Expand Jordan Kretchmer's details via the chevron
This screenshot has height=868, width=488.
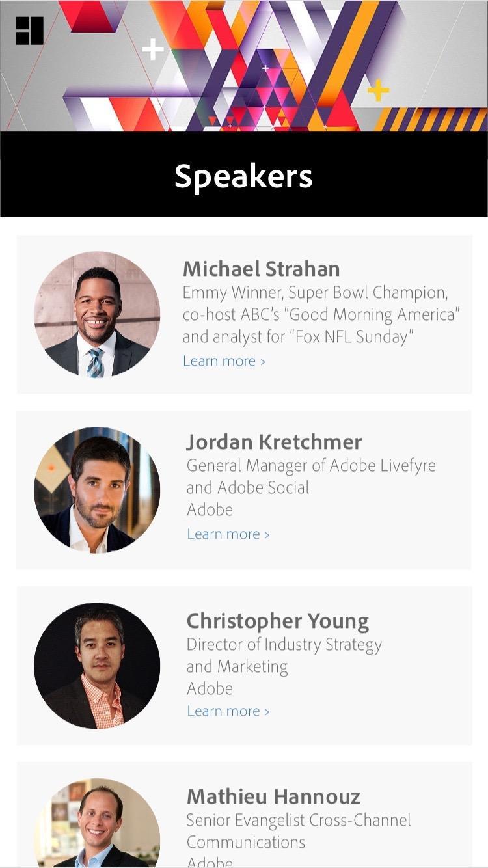[269, 534]
